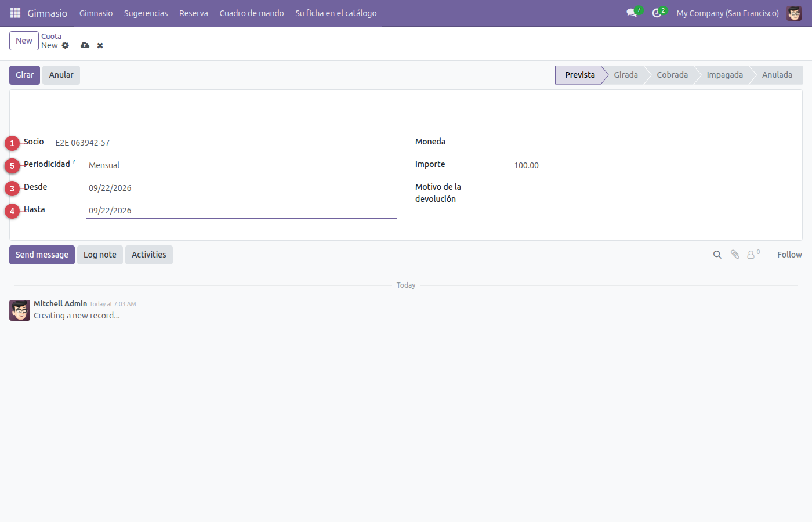Select the Girada status stage

626,75
